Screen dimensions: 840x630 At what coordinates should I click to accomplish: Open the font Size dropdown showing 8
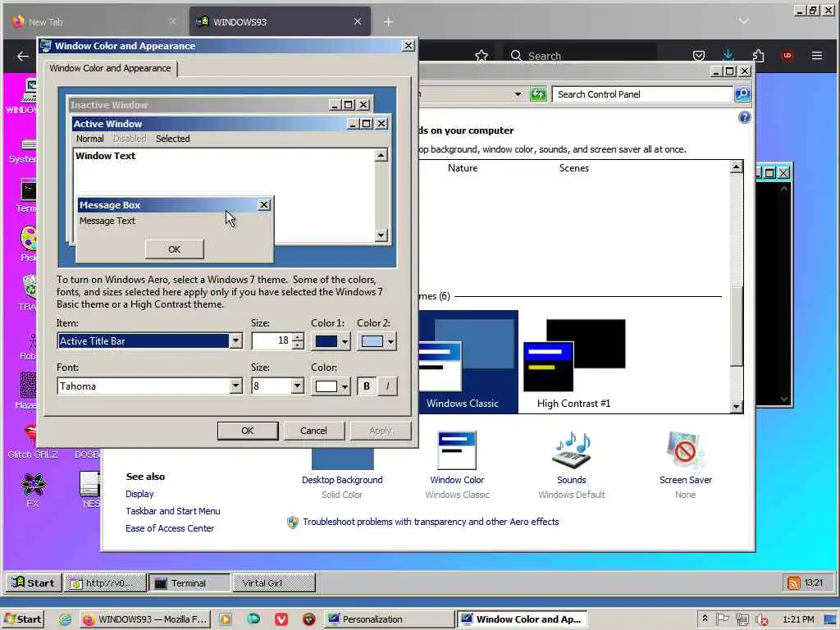coord(297,386)
